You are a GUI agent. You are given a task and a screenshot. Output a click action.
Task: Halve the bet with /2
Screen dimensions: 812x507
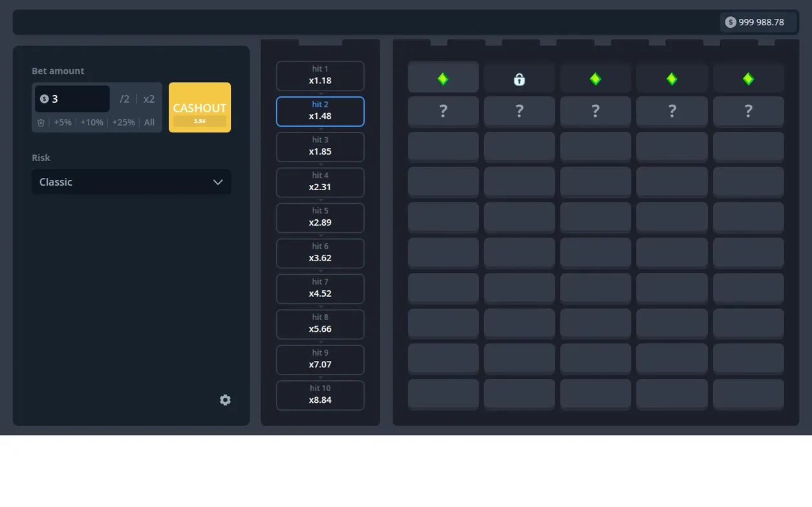[x=124, y=99]
